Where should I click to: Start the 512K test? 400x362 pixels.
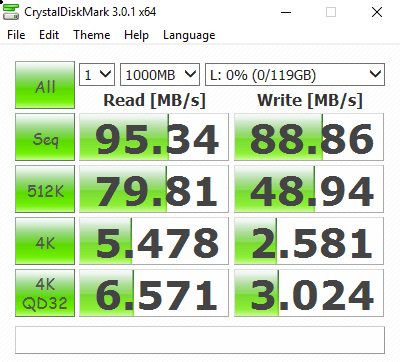tap(45, 189)
